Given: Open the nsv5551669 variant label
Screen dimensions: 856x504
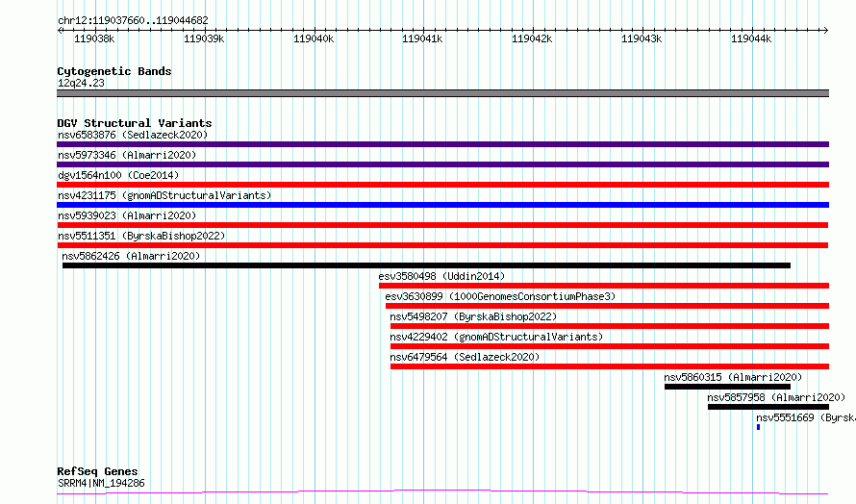Looking at the screenshot, I should coord(806,417).
